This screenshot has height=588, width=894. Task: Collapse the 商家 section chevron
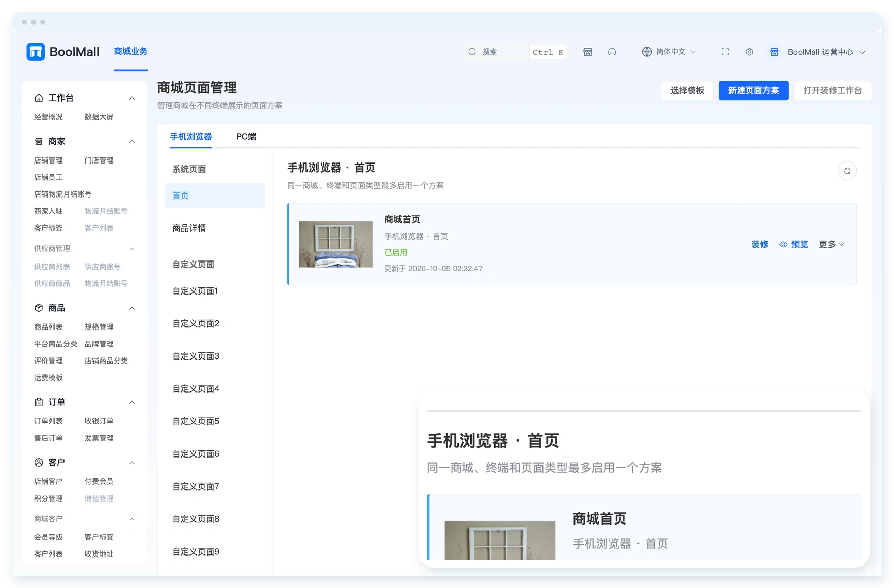(132, 142)
